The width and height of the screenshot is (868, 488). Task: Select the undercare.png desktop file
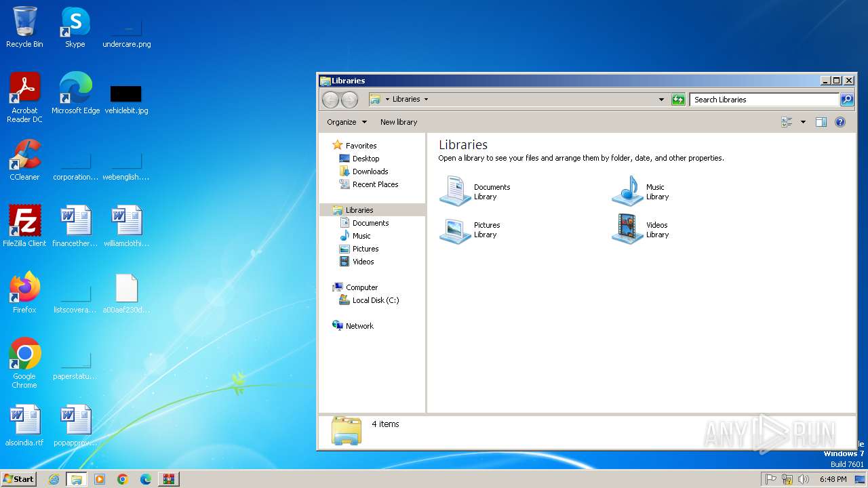[126, 31]
